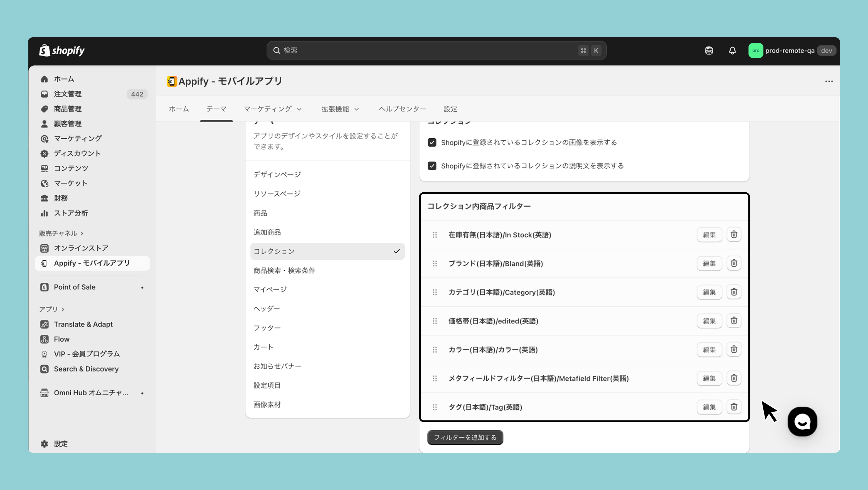Uncheck show collection description checkbox

pyautogui.click(x=432, y=166)
